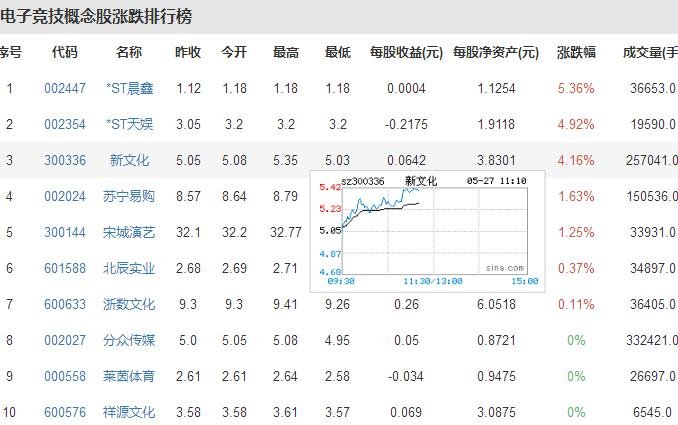Click the 新文化 intraday chart popup
The image size is (678, 425).
pyautogui.click(x=428, y=231)
